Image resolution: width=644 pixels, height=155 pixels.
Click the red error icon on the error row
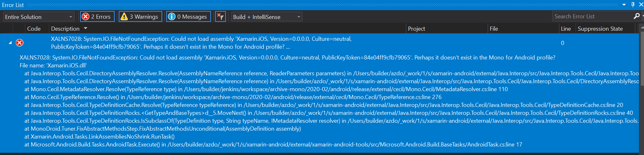click(x=20, y=43)
